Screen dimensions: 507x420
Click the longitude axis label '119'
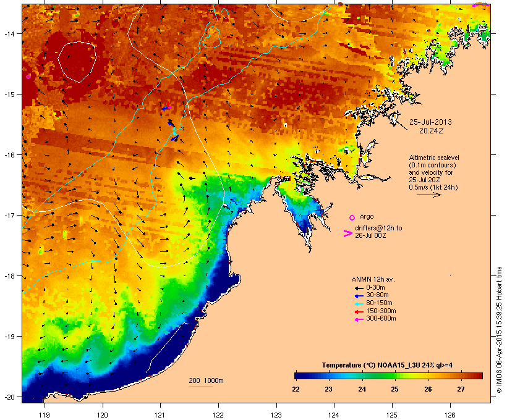pos(45,415)
